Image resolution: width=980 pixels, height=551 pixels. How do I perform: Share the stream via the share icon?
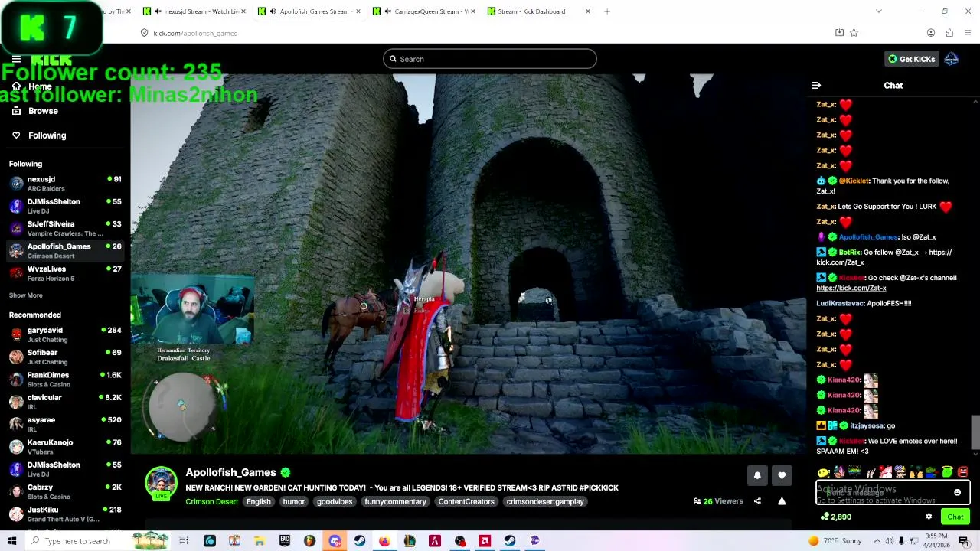[x=757, y=501]
